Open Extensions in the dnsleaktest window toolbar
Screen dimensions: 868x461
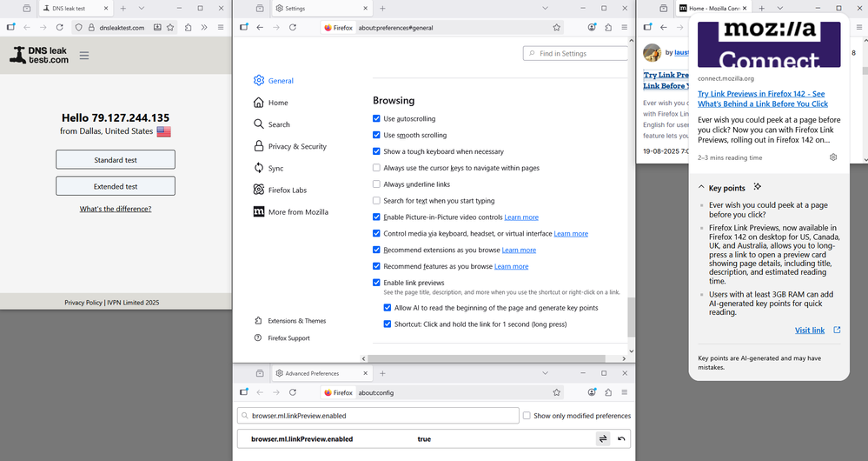[189, 28]
